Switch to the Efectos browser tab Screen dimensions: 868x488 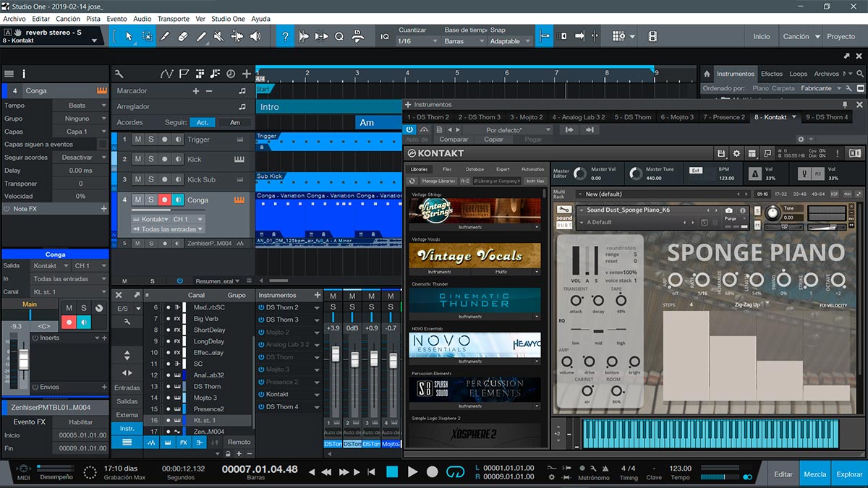click(772, 74)
